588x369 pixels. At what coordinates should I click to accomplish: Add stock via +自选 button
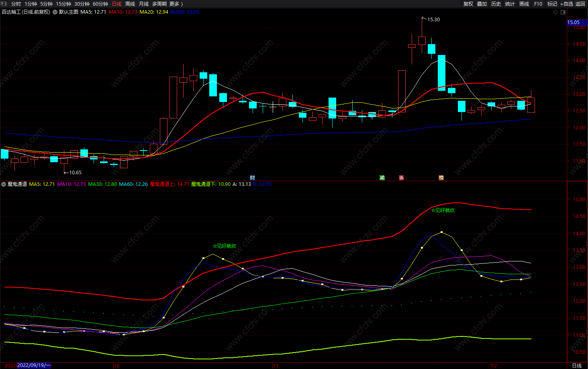click(567, 4)
